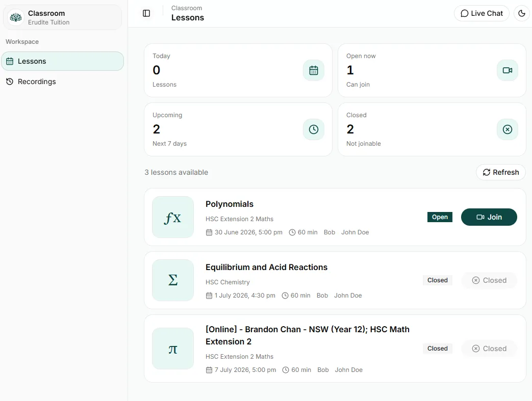
Task: Click the Recordings history icon in the sidebar
Action: click(10, 82)
